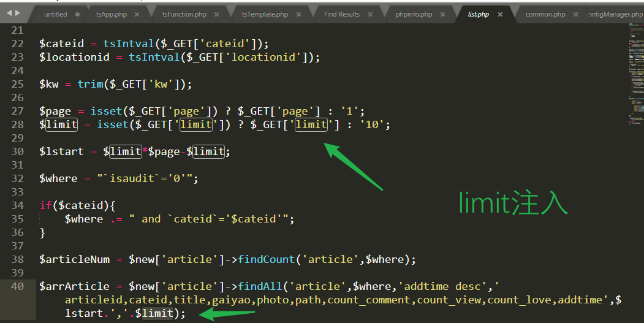Click line number 34 in gutter
The height and width of the screenshot is (323, 644).
tap(17, 205)
